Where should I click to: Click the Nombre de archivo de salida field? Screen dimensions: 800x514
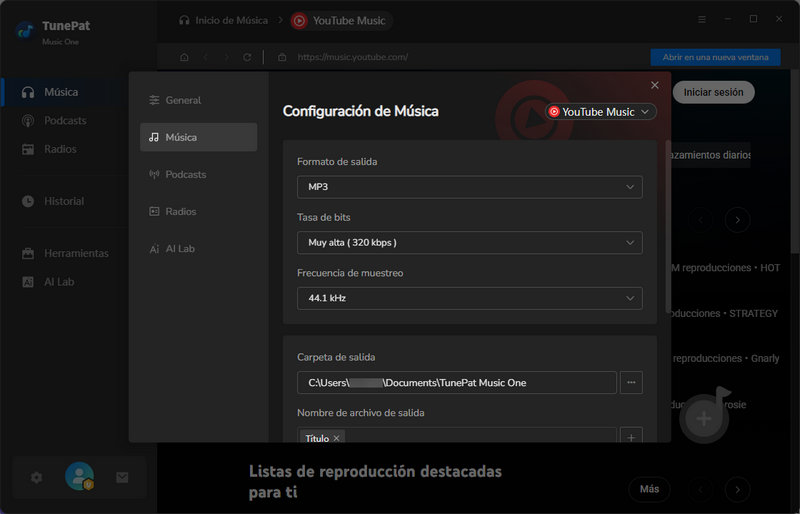[457, 435]
